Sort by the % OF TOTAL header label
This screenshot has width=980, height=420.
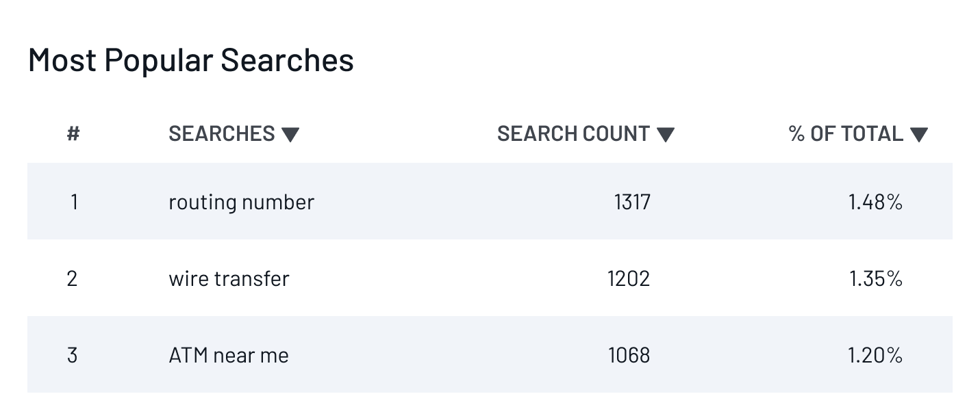point(846,133)
